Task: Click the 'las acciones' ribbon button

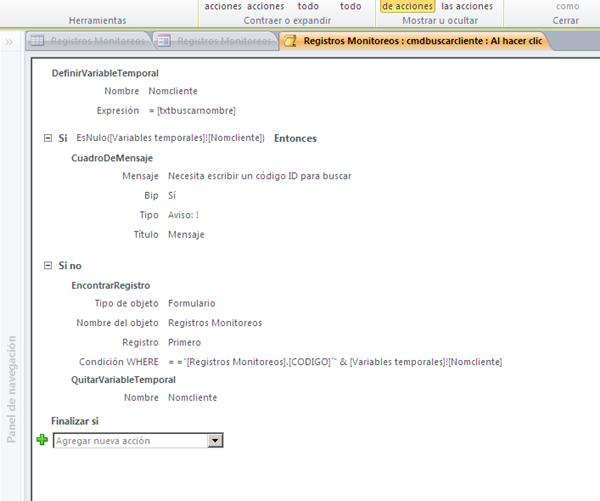Action: (x=467, y=6)
